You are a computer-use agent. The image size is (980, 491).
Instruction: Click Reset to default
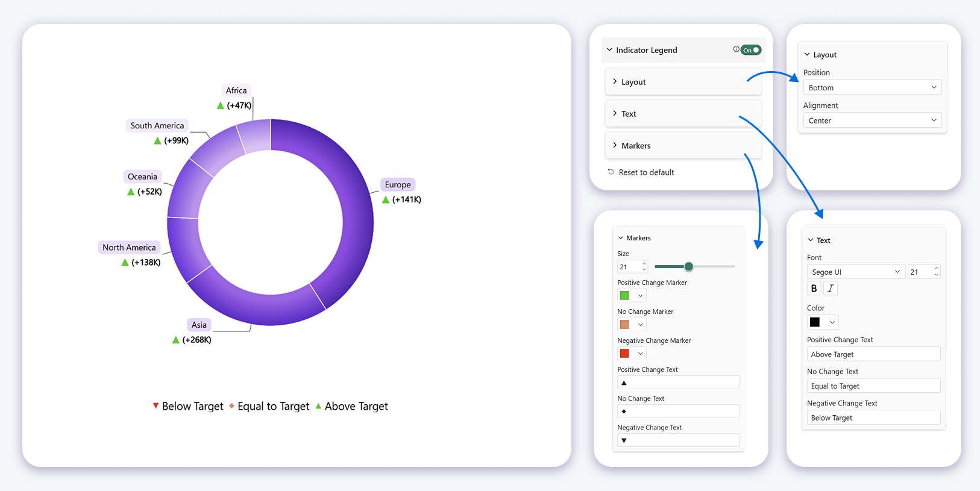646,172
